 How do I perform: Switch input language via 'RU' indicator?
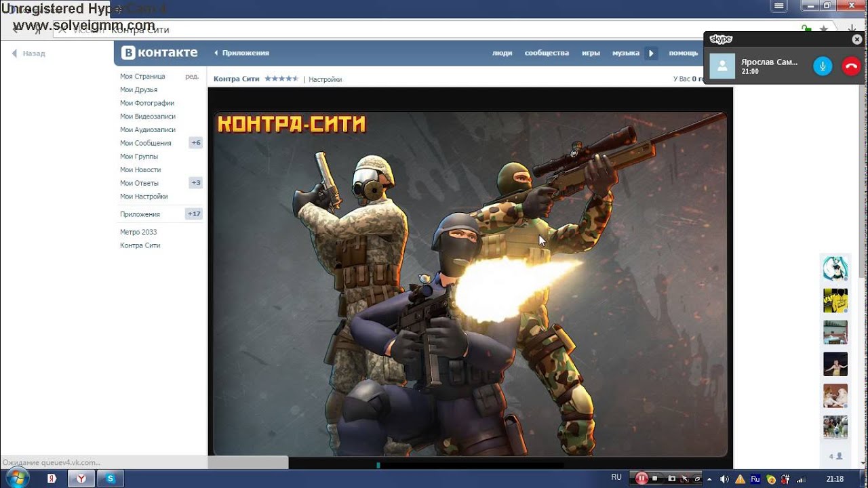[x=616, y=478]
